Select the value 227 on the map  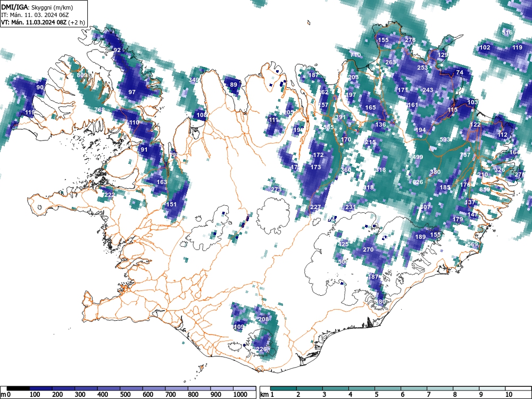[315, 207]
